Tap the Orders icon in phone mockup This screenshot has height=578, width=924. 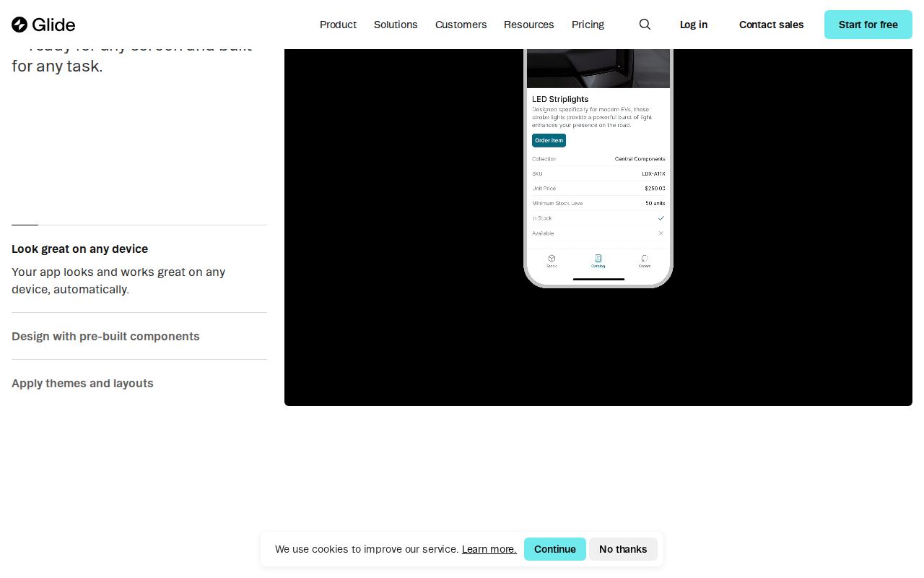click(644, 259)
